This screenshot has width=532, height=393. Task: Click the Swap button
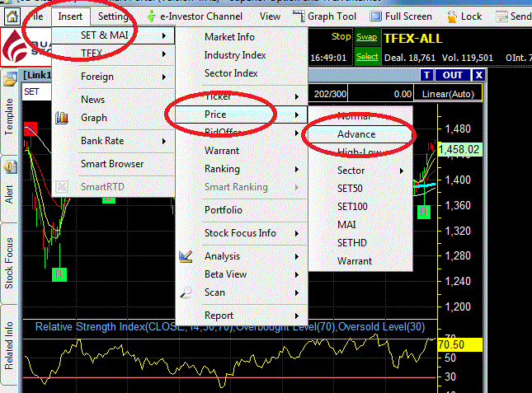pos(366,36)
